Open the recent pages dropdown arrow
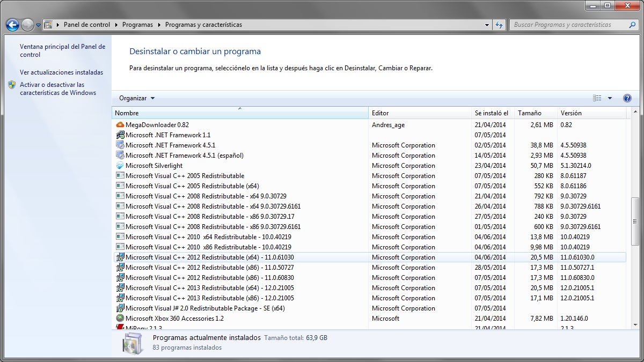Image resolution: width=644 pixels, height=362 pixels. click(39, 25)
